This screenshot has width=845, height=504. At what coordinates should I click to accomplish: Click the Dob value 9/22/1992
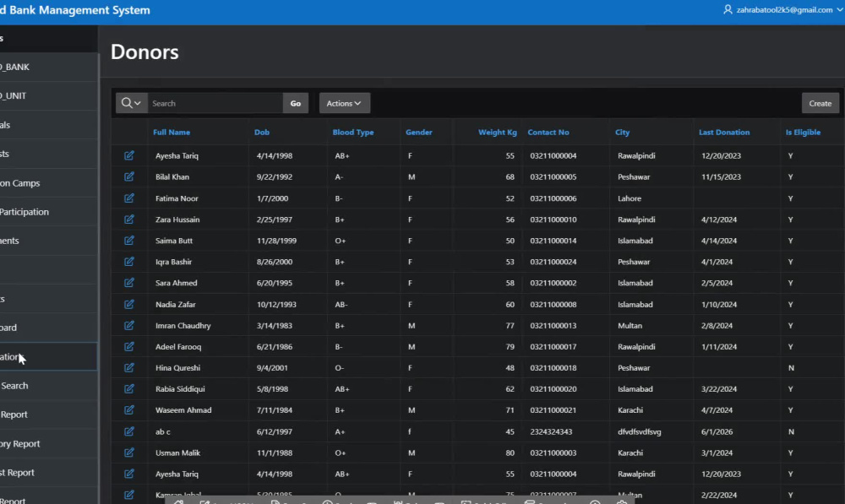275,176
